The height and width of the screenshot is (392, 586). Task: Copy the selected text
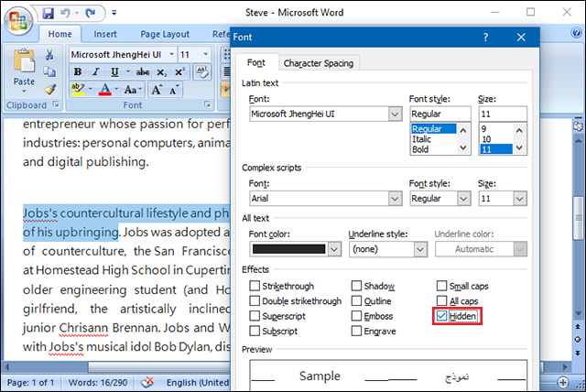pyautogui.click(x=49, y=71)
